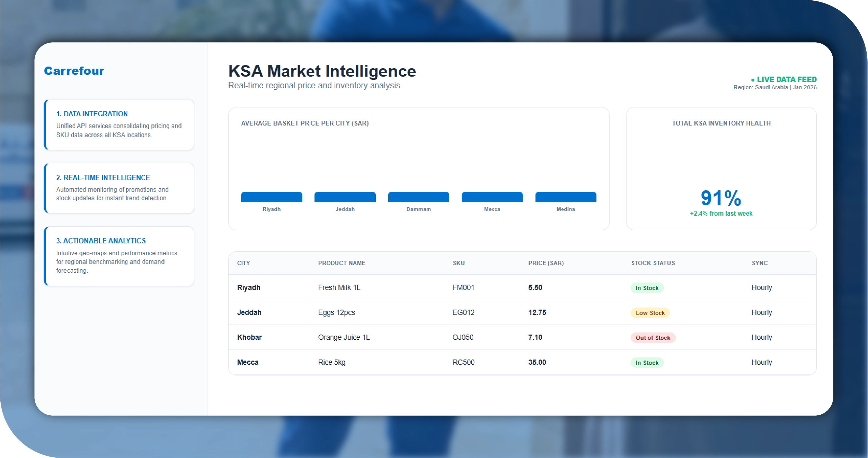
Task: Open the Actionable Analytics card
Action: coord(119,256)
